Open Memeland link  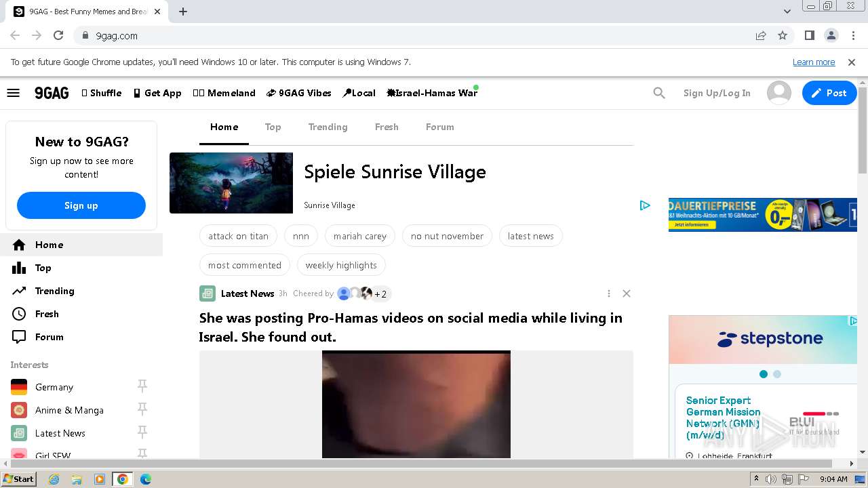click(x=224, y=93)
